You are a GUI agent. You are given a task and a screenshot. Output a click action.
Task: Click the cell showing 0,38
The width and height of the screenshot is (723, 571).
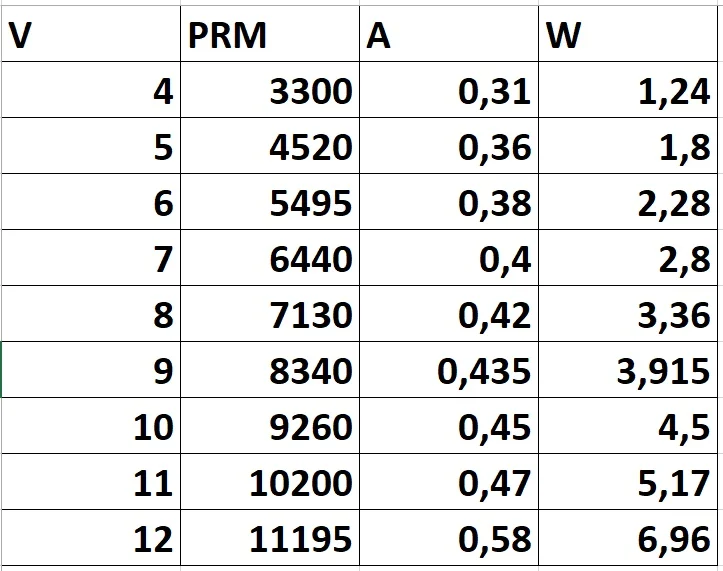pyautogui.click(x=449, y=202)
